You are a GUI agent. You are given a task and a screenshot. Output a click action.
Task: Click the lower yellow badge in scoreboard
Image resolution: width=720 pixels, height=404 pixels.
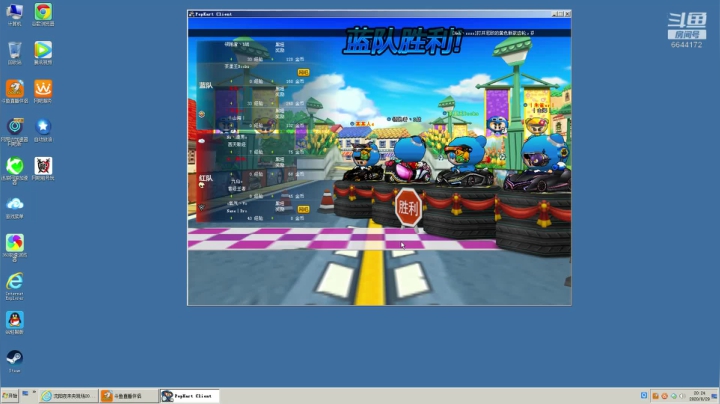(303, 209)
